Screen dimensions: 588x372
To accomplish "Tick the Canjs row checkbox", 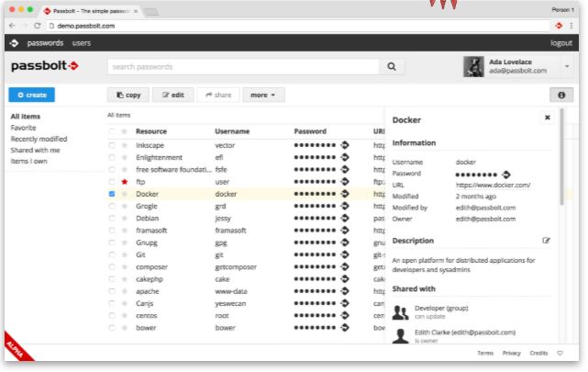I will click(x=112, y=303).
